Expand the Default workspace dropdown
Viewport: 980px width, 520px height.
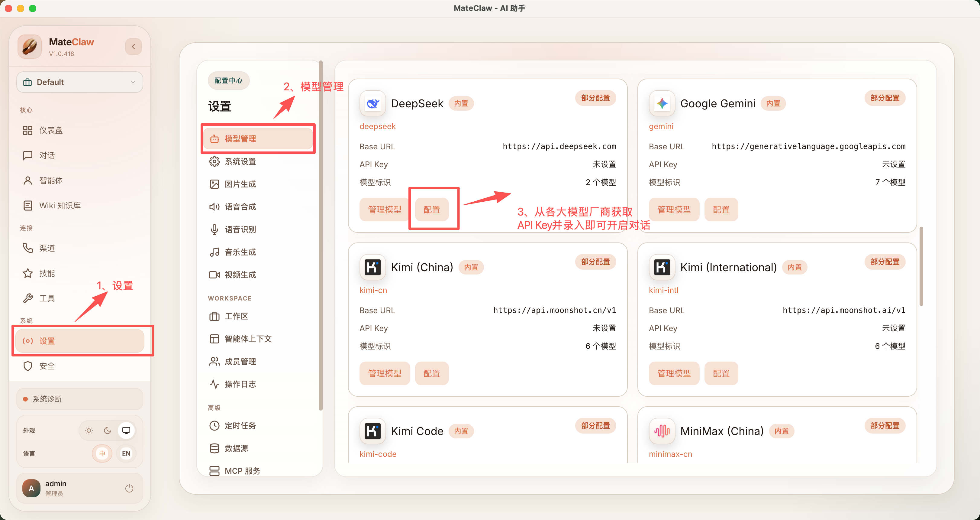pyautogui.click(x=79, y=82)
